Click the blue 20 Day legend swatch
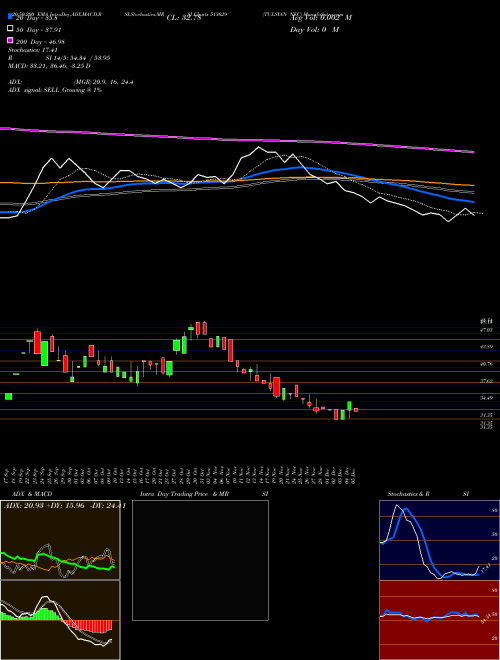This screenshot has height=660, width=500. click(x=10, y=17)
